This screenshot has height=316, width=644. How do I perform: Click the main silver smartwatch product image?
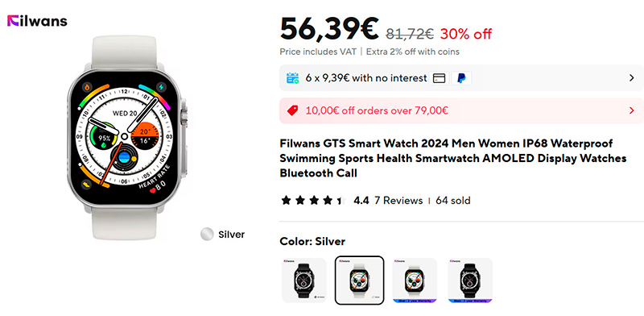[x=126, y=137]
